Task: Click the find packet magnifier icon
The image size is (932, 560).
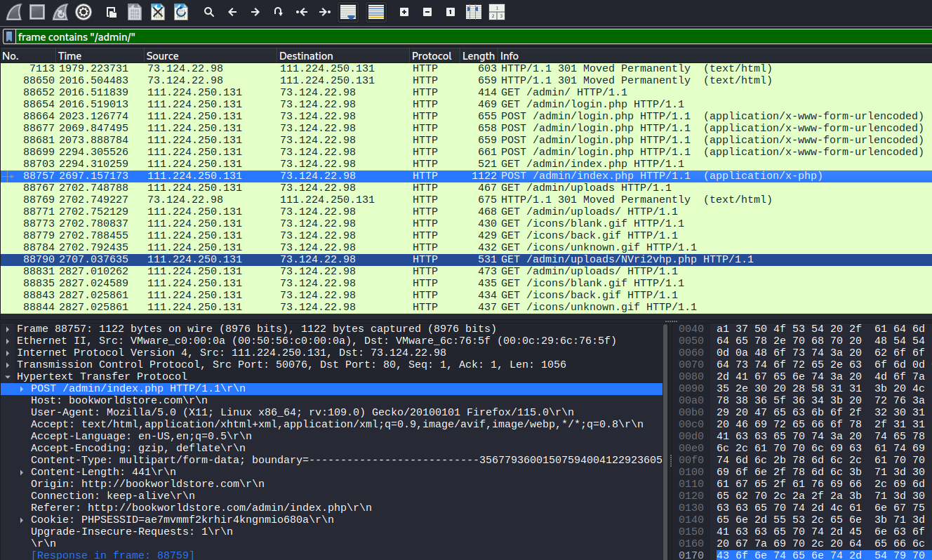Action: [208, 12]
